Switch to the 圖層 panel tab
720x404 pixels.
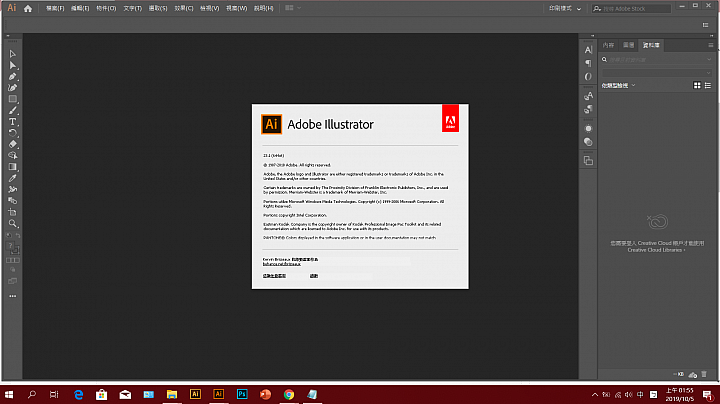(x=628, y=45)
